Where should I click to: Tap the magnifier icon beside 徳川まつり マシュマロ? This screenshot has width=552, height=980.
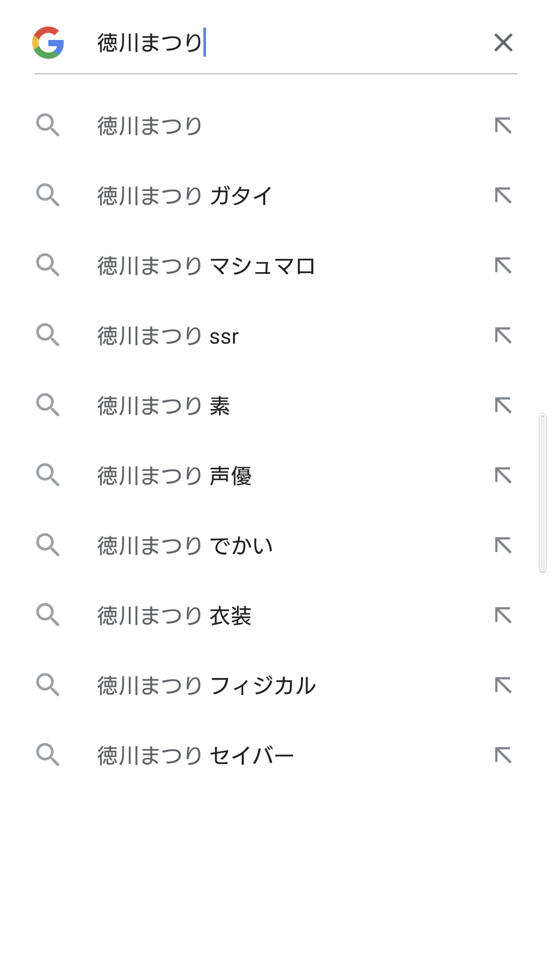coord(48,266)
